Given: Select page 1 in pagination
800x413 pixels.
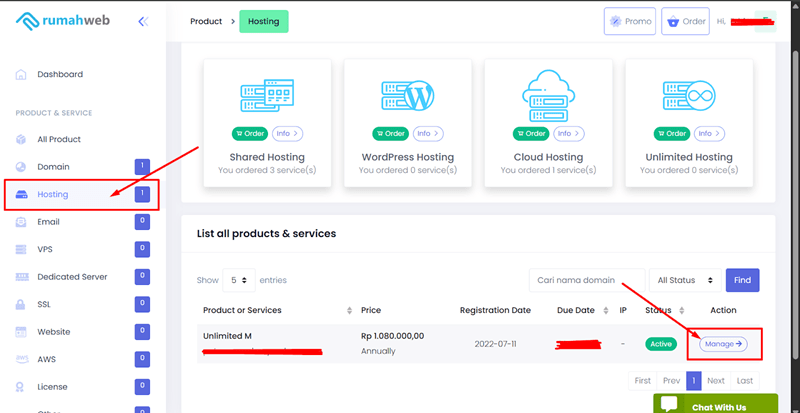Looking at the screenshot, I should click(694, 381).
